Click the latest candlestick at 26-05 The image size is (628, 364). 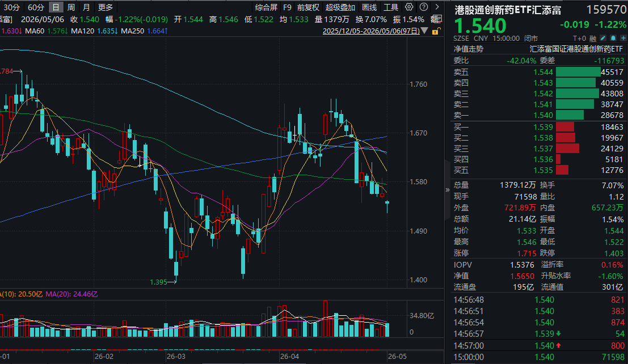[x=387, y=204]
